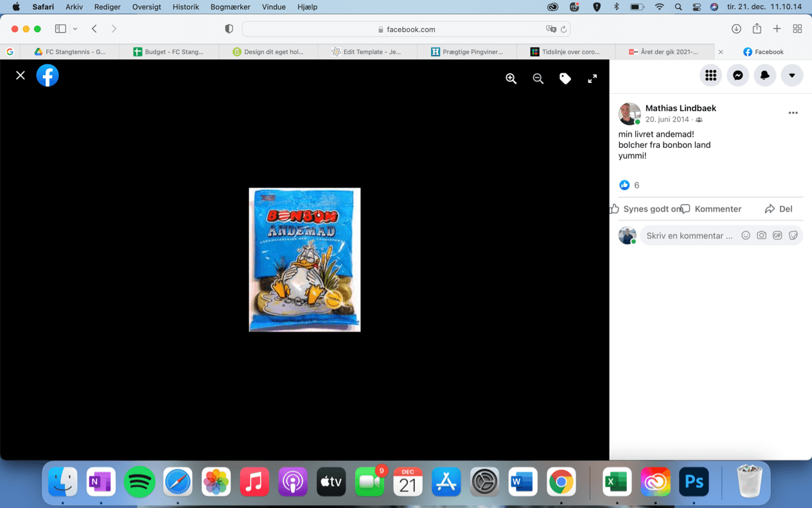This screenshot has width=812, height=508.
Task: Open Mathias Lindbaek's profile name link
Action: click(680, 108)
